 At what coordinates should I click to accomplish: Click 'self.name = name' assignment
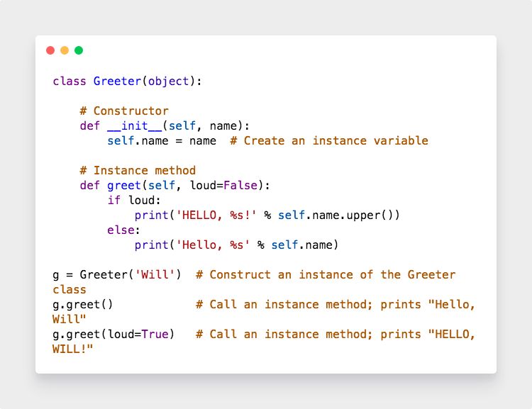[162, 141]
